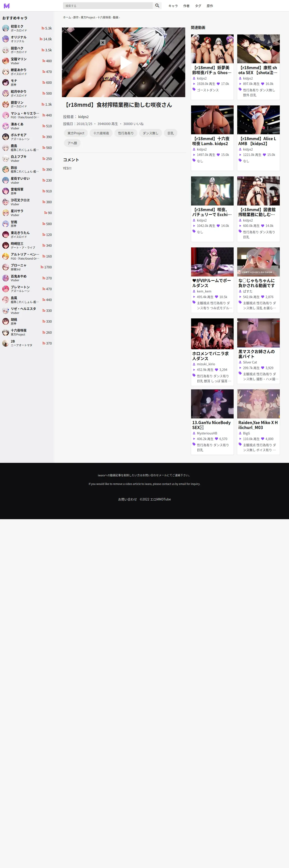Open 東北きりたん avatar in sidebar
The width and height of the screenshot is (289, 868).
6,235
